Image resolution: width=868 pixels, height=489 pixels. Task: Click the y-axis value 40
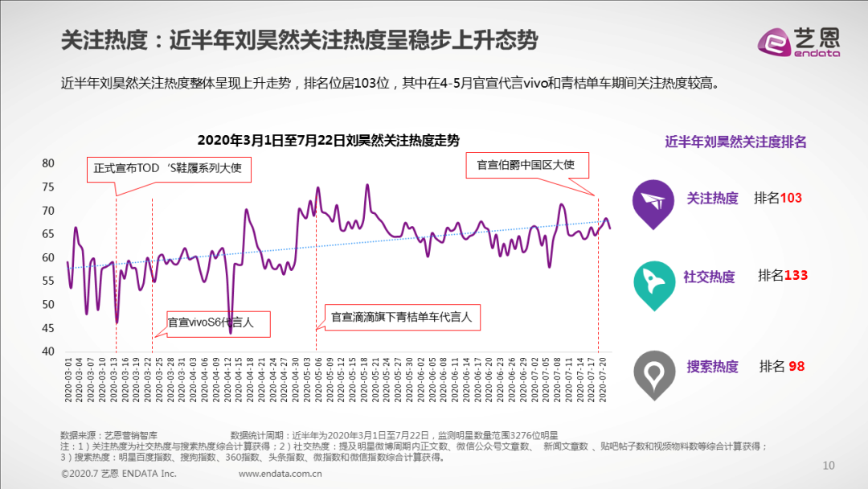48,351
